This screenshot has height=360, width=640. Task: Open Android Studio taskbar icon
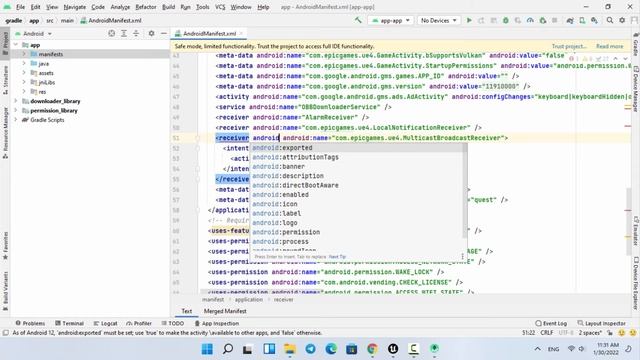coord(434,349)
